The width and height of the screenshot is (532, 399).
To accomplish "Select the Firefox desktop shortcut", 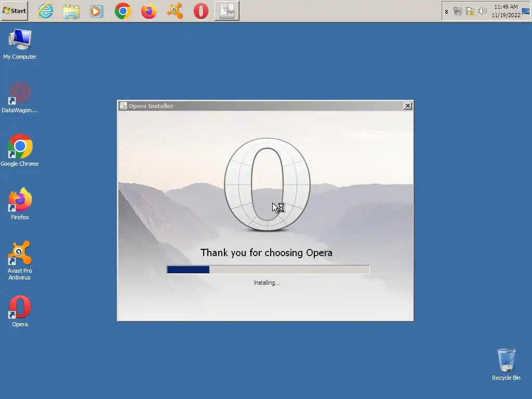I will point(20,204).
